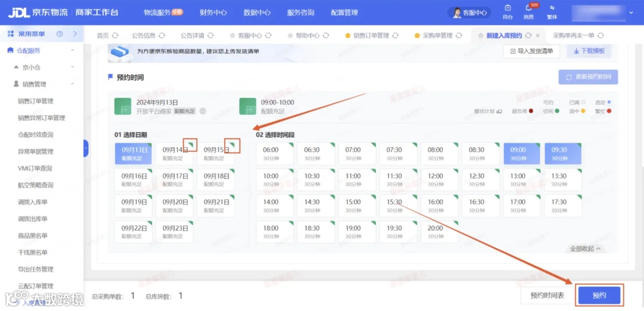Click 更新预约时间 button
The height and width of the screenshot is (311, 644).
(x=588, y=77)
